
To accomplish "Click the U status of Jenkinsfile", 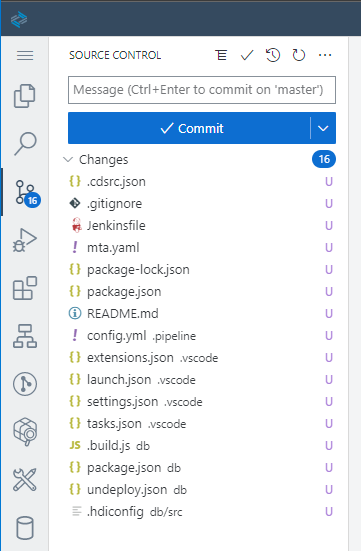I will [x=329, y=226].
